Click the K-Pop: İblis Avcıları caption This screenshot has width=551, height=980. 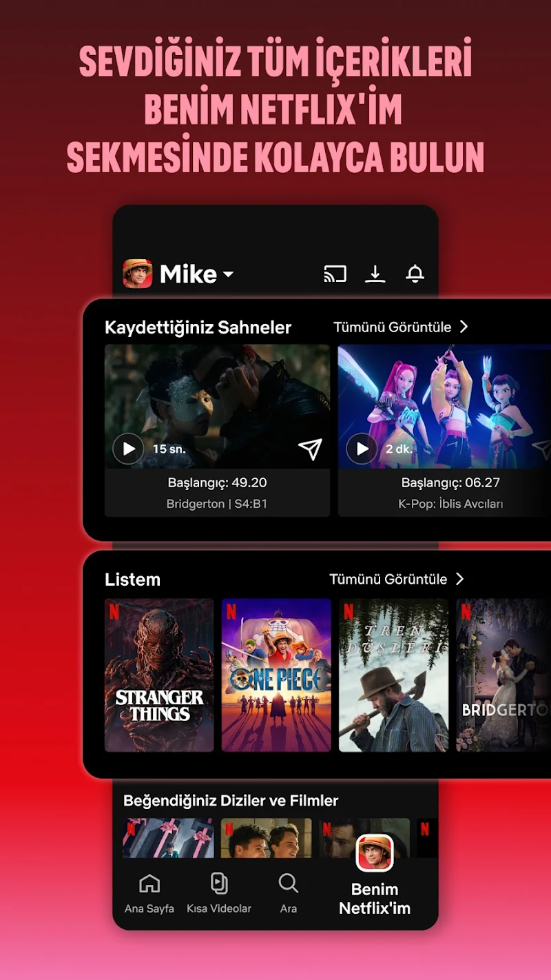point(450,504)
